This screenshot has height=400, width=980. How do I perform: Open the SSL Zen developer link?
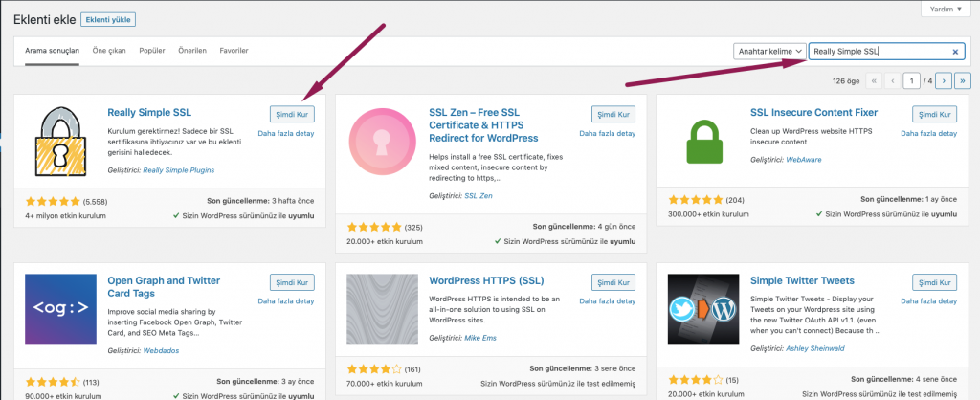[479, 195]
